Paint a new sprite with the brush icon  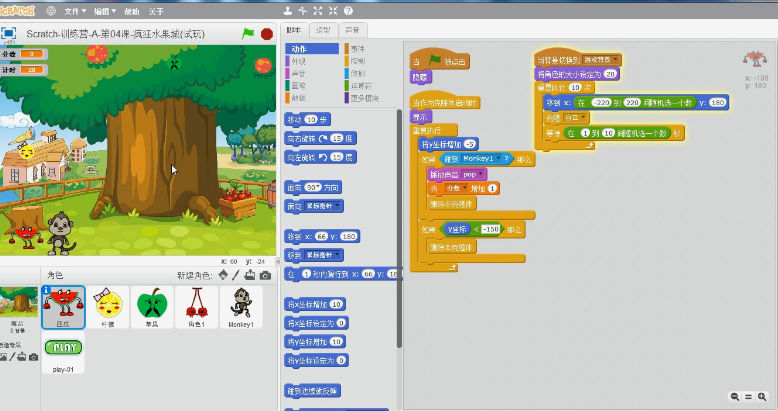(236, 275)
